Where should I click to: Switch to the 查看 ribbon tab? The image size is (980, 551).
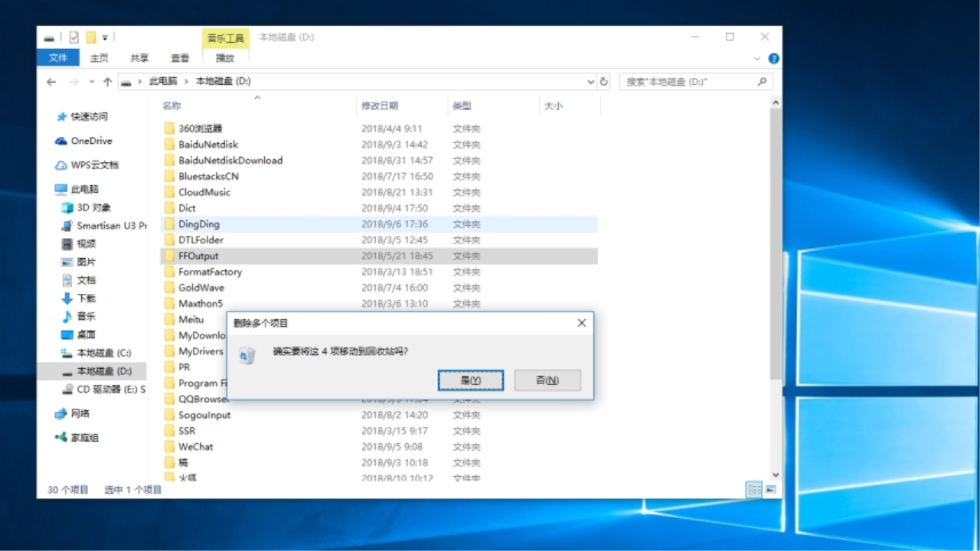(x=180, y=58)
